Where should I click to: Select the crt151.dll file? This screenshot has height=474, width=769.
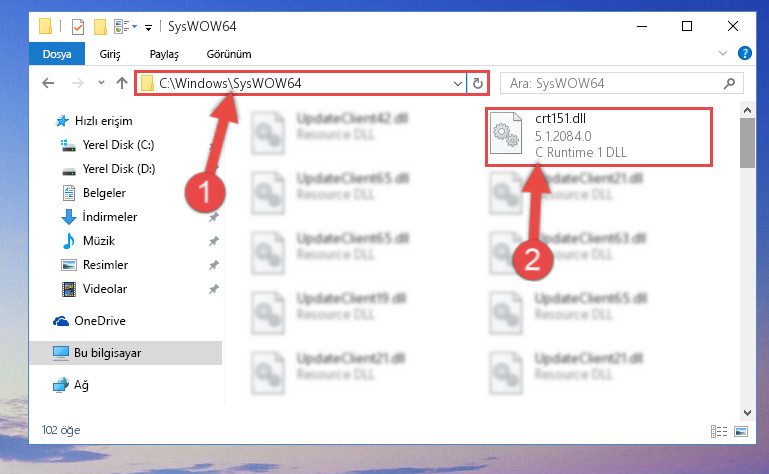(x=599, y=136)
